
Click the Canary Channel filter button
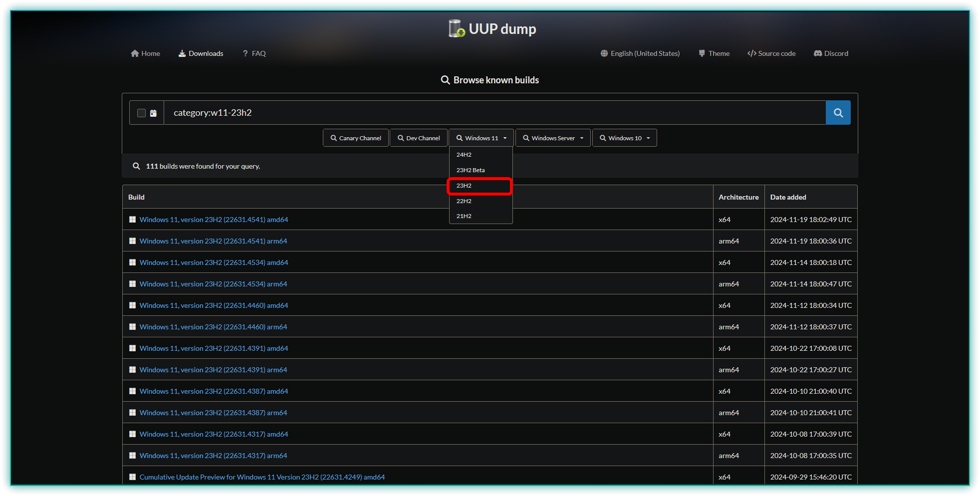tap(356, 138)
